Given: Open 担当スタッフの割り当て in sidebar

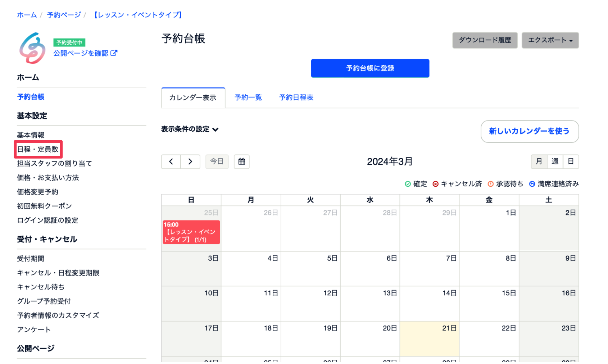Looking at the screenshot, I should [x=54, y=164].
